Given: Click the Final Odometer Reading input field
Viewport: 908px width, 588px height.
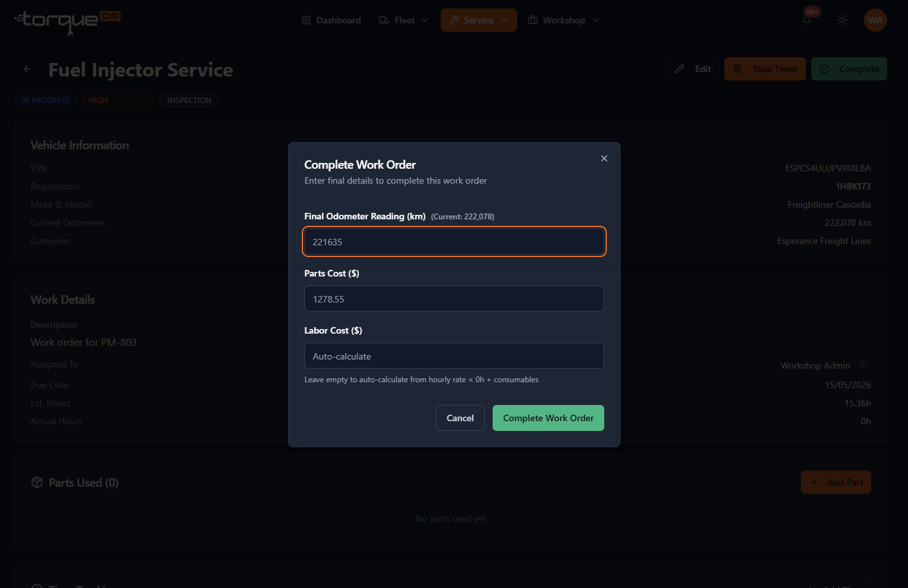Looking at the screenshot, I should pos(454,241).
